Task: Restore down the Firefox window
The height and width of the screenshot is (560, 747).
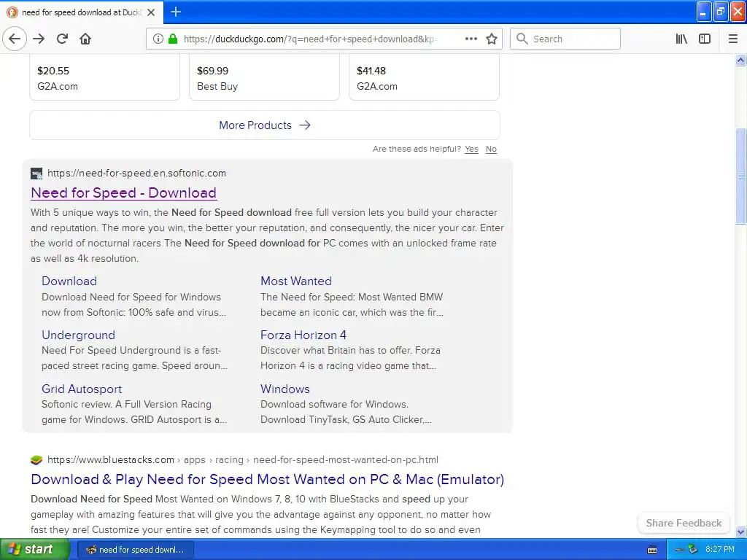Action: coord(721,12)
